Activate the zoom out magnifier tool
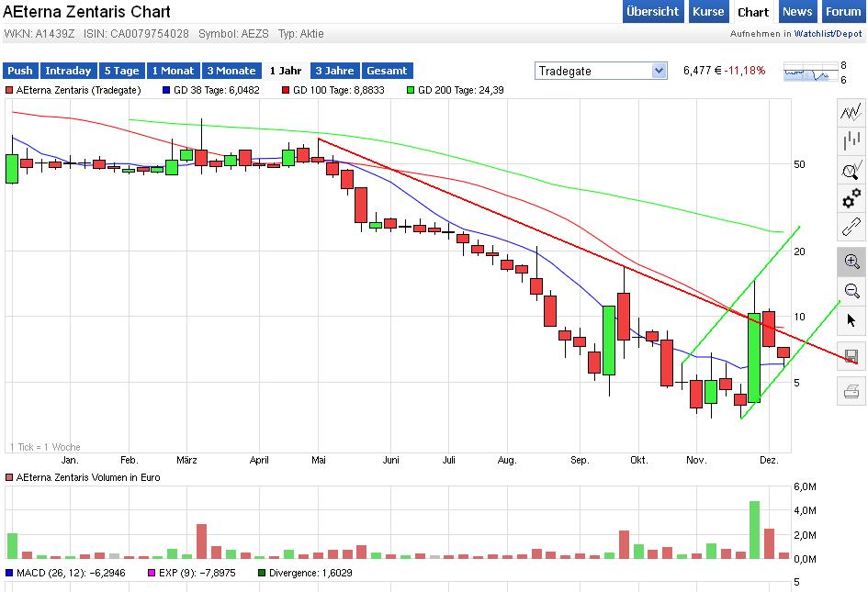Viewport: 868px width, 592px height. [x=851, y=290]
